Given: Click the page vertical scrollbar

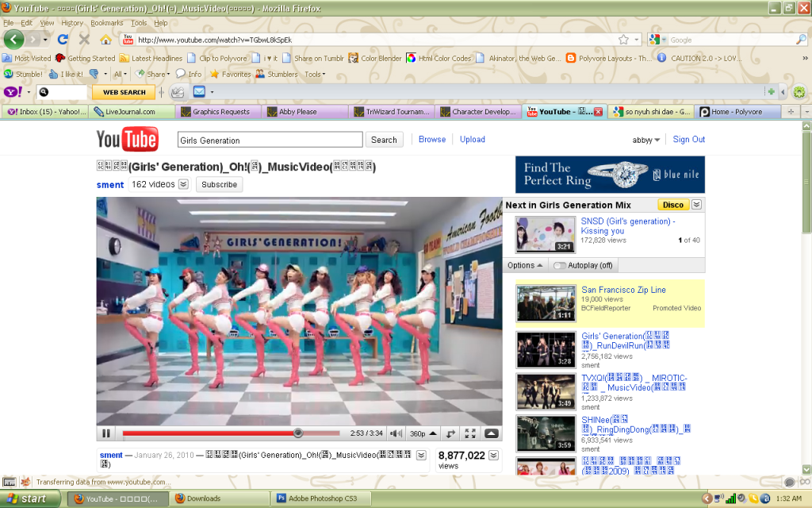Looking at the screenshot, I should click(806, 183).
